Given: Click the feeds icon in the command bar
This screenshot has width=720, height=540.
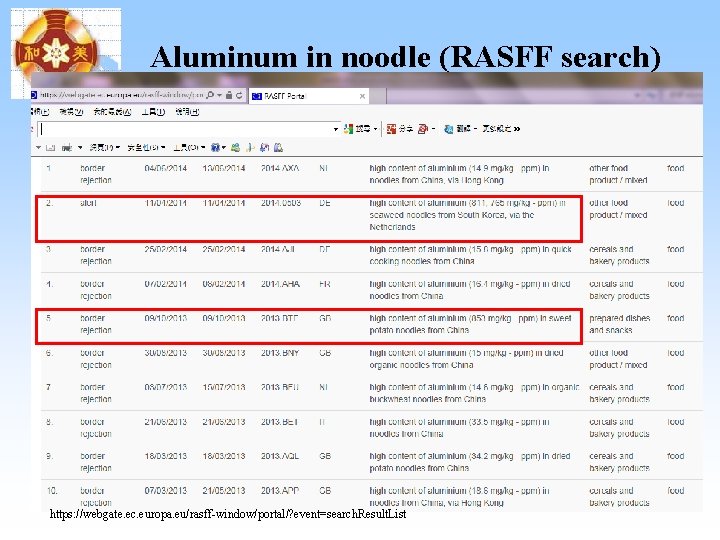Looking at the screenshot, I should point(51,147).
